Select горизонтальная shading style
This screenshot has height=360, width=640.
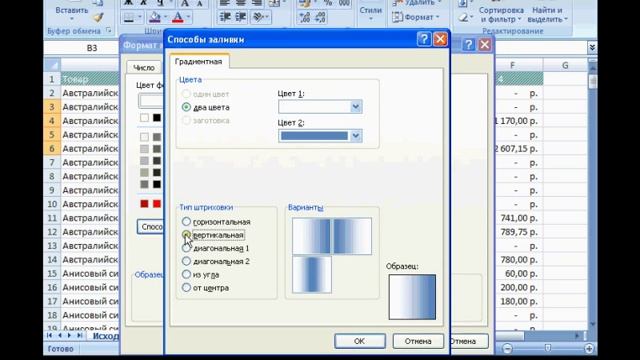(186, 222)
